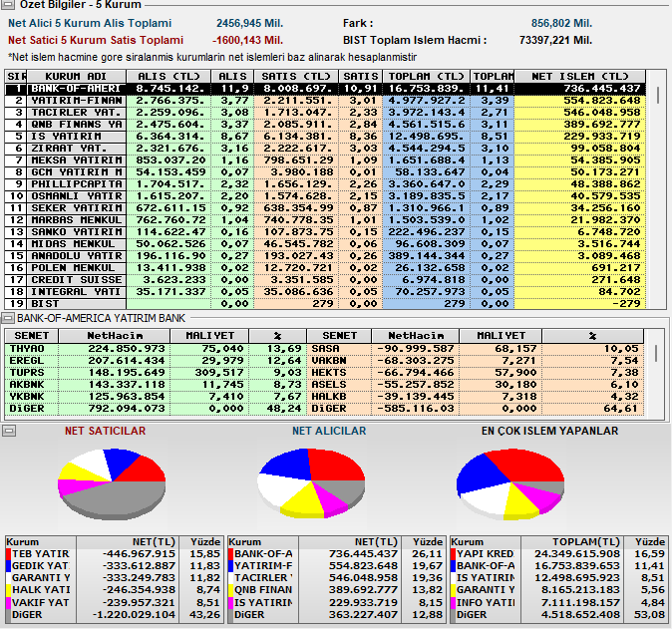Viewport: 672px width, 629px height.
Task: Sort by the ALIS (TL) column header
Action: [168, 77]
